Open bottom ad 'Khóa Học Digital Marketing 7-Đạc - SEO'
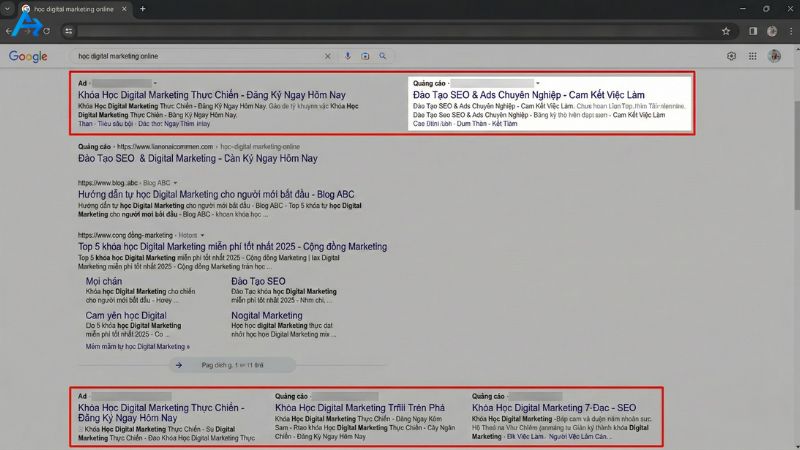800x450 pixels. click(x=554, y=408)
